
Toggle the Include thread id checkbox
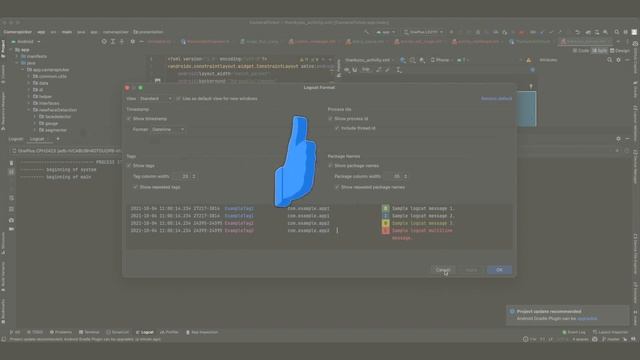(x=337, y=128)
